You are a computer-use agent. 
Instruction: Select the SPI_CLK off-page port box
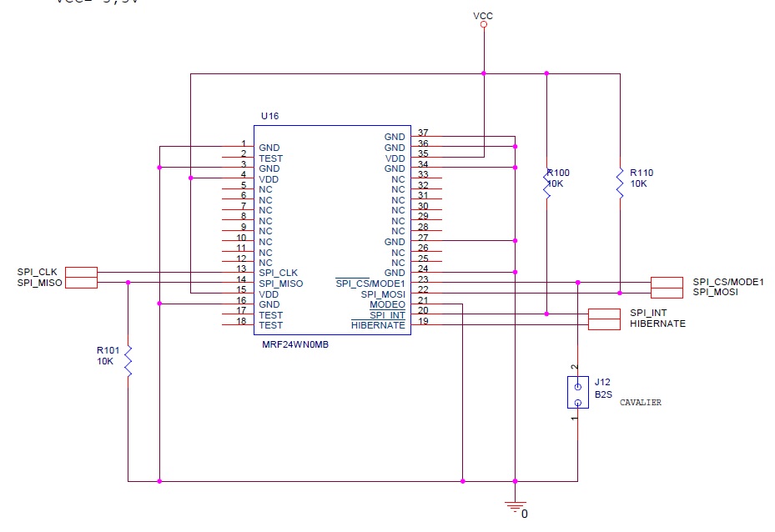[81, 272]
